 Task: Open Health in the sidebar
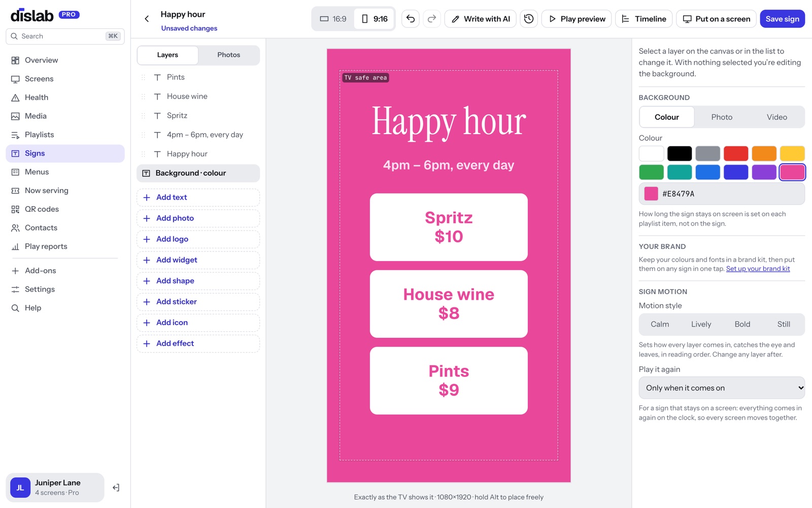click(65, 98)
